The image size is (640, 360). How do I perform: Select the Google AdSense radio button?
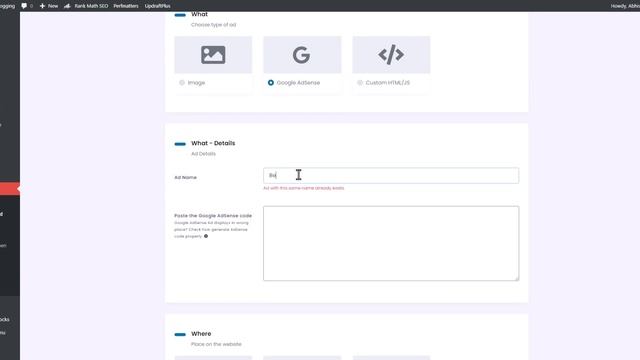271,82
